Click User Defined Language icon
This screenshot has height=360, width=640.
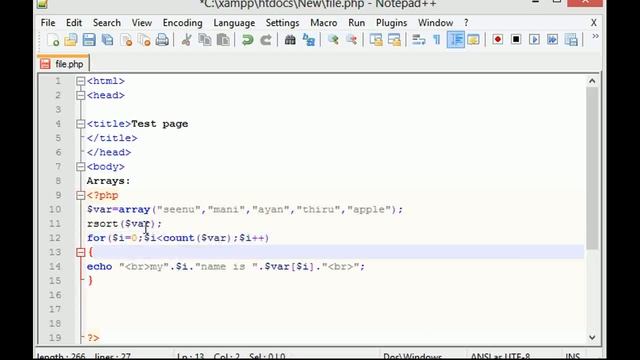[x=473, y=40]
